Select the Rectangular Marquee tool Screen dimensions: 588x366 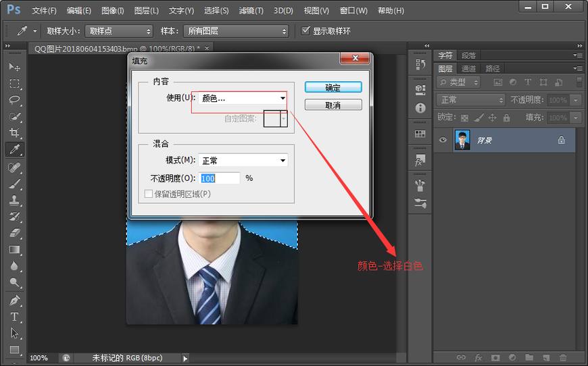(15, 83)
